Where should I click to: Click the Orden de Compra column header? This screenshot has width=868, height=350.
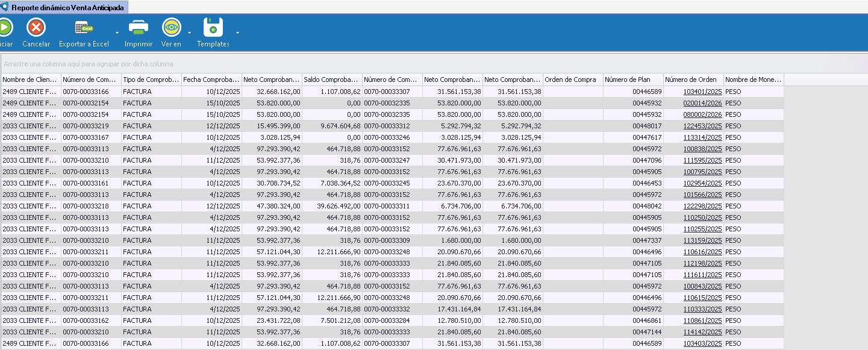pyautogui.click(x=573, y=80)
